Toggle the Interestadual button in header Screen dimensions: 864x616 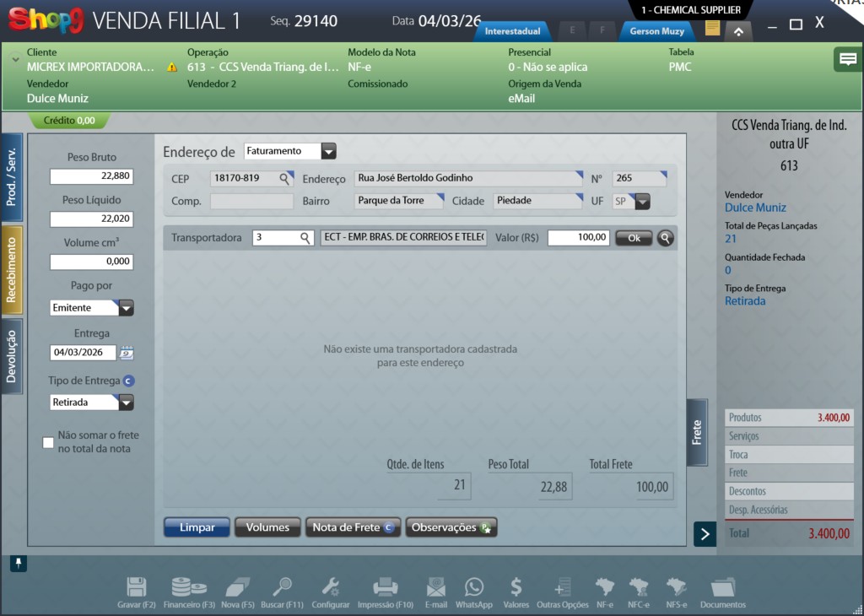[512, 31]
